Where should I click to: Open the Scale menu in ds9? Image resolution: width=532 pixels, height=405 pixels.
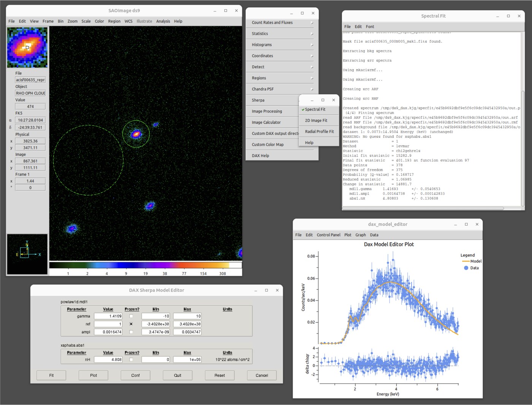coord(86,21)
